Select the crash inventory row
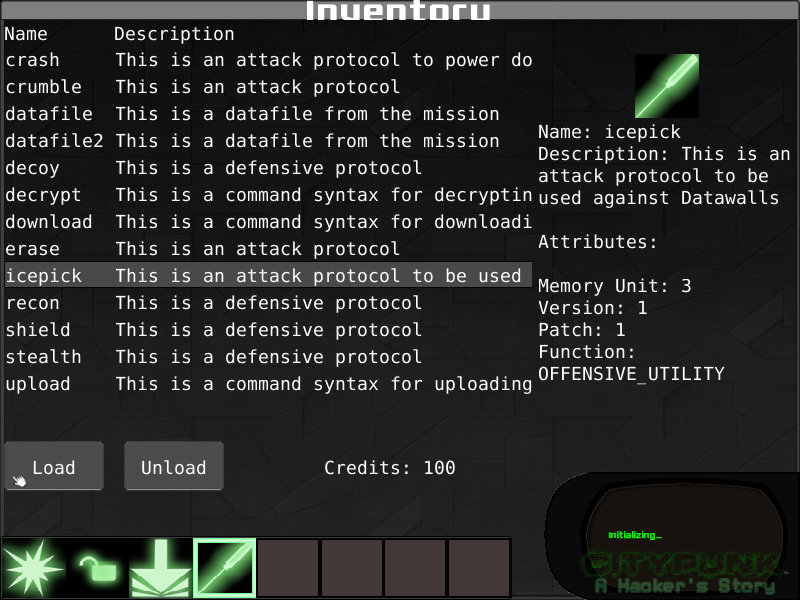 pyautogui.click(x=268, y=60)
